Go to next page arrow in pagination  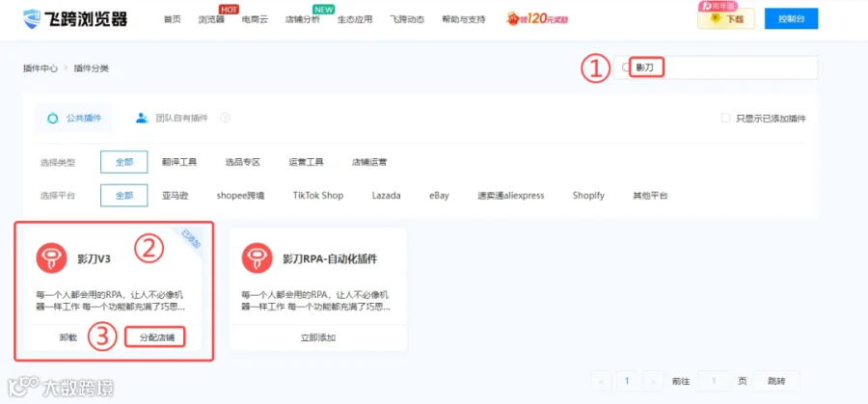[653, 381]
